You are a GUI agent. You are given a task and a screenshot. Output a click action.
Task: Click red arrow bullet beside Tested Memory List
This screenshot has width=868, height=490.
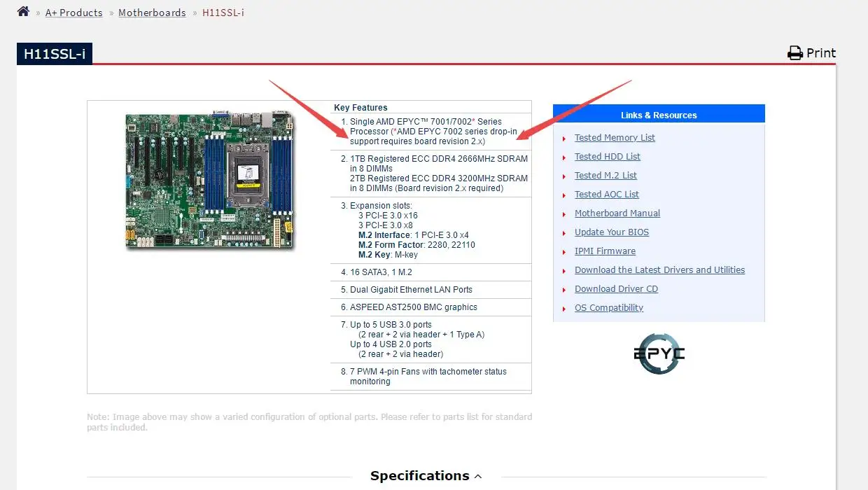(564, 139)
